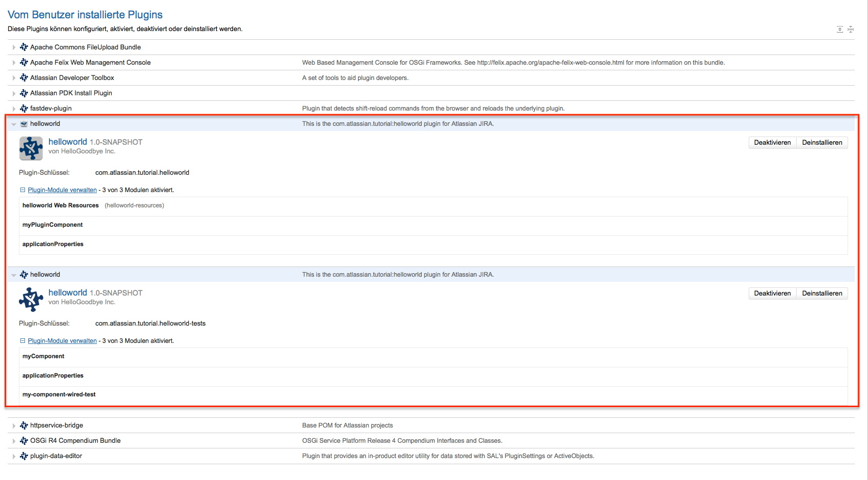
Task: Expand the OSGi R4 Compendium Bundle row
Action: coord(14,441)
